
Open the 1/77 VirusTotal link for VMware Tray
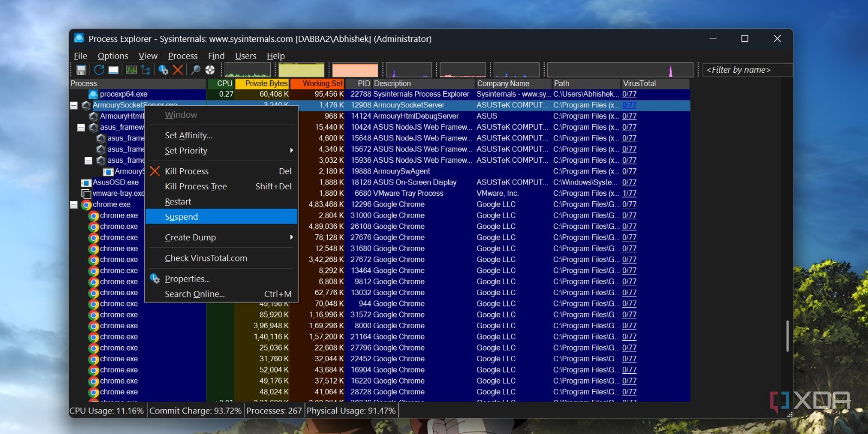click(629, 194)
